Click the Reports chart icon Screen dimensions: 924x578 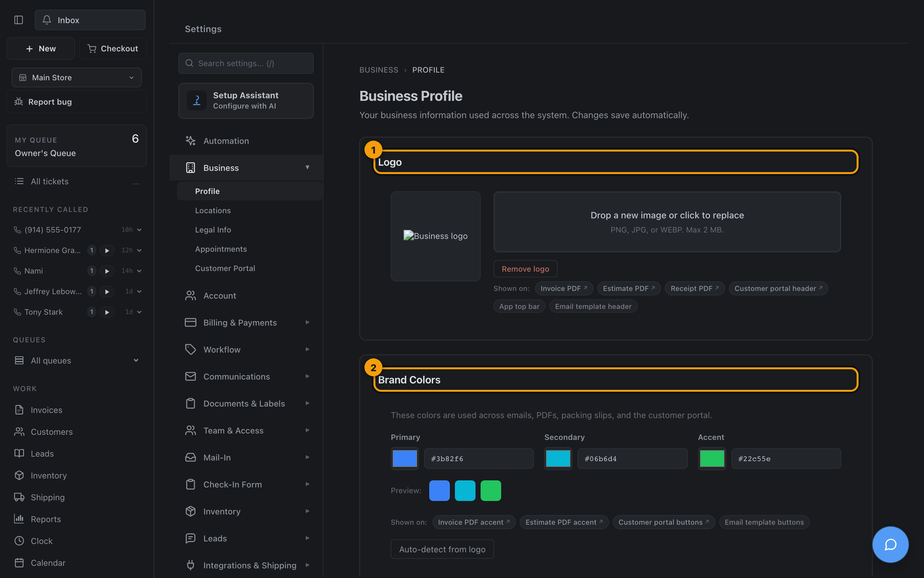pyautogui.click(x=19, y=519)
